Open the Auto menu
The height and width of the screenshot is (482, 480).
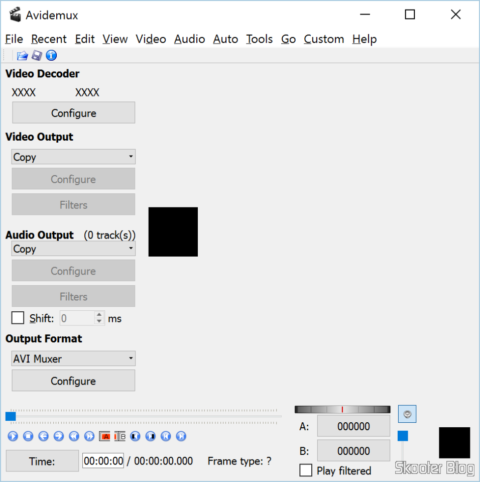[x=226, y=39]
